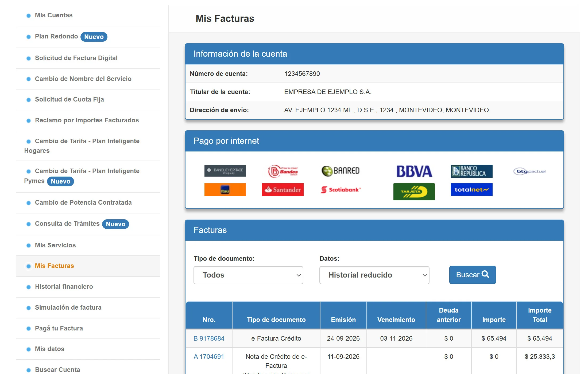The height and width of the screenshot is (374, 588).
Task: Click the Buscar search button
Action: tap(473, 275)
